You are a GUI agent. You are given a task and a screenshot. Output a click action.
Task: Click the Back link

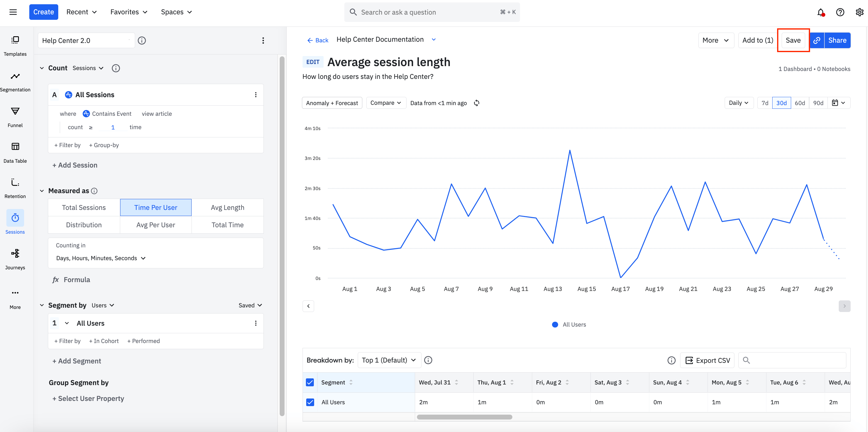point(317,41)
